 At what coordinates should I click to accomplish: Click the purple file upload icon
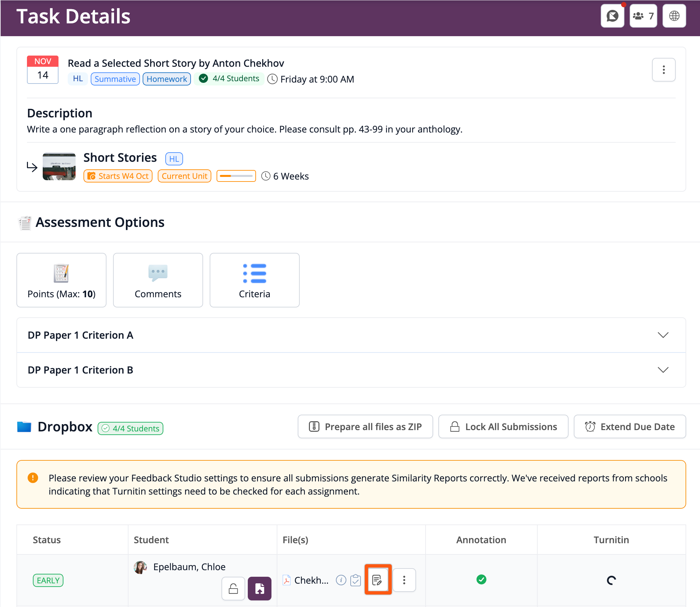(259, 588)
